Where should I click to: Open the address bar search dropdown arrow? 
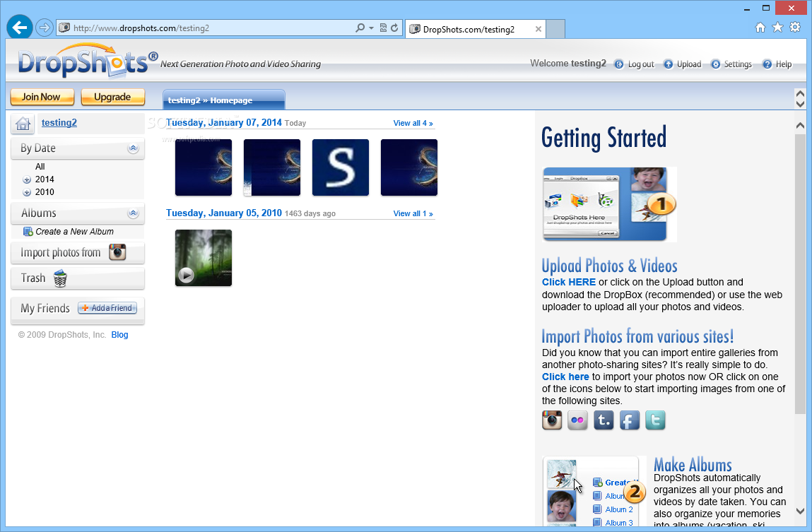pos(371,28)
